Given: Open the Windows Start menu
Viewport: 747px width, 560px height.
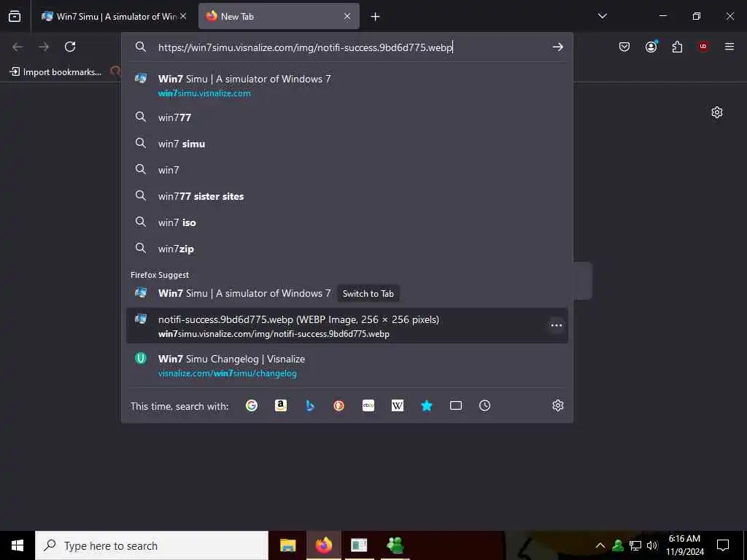Looking at the screenshot, I should pyautogui.click(x=18, y=545).
